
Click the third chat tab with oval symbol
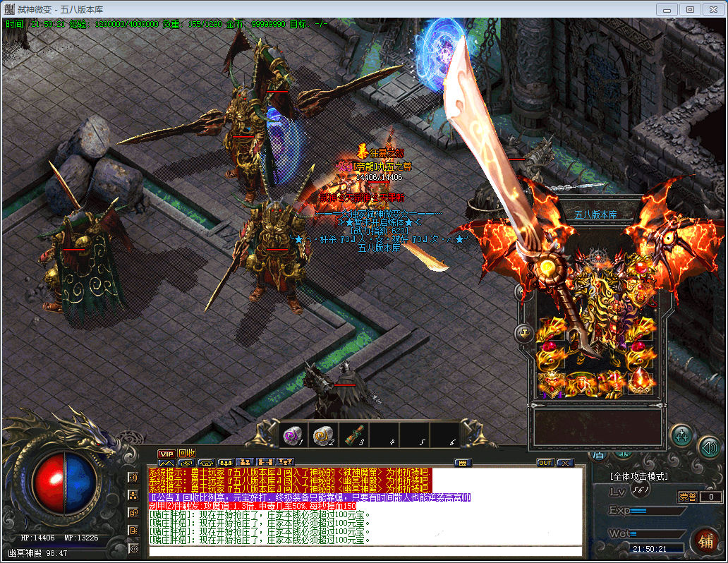coord(206,463)
